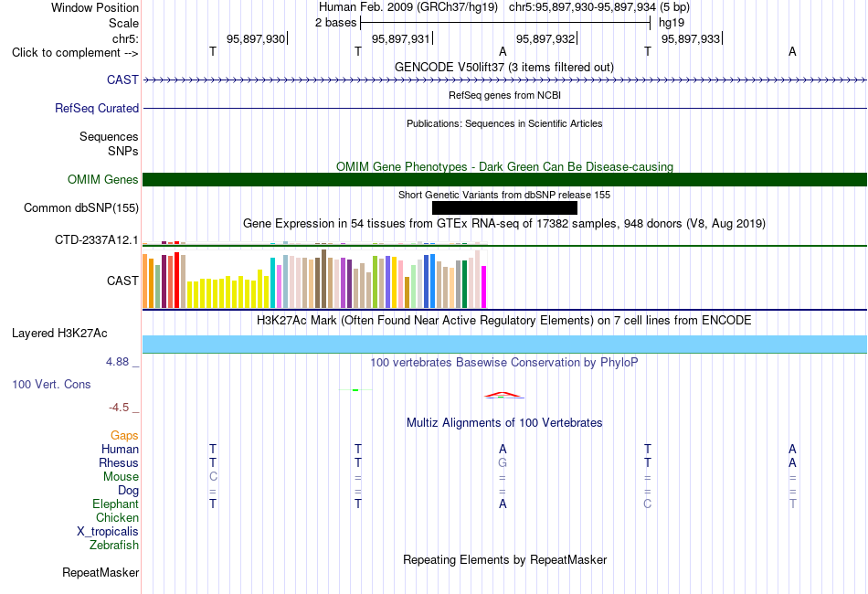This screenshot has width=868, height=594.
Task: Click 'Multiz Alignments of 100 Vertebrates' title
Action: tap(504, 423)
